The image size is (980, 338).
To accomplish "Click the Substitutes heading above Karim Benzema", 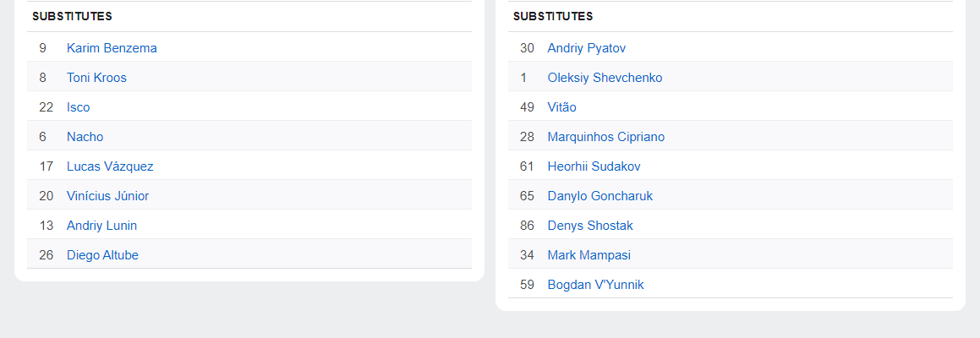I will [x=72, y=16].
